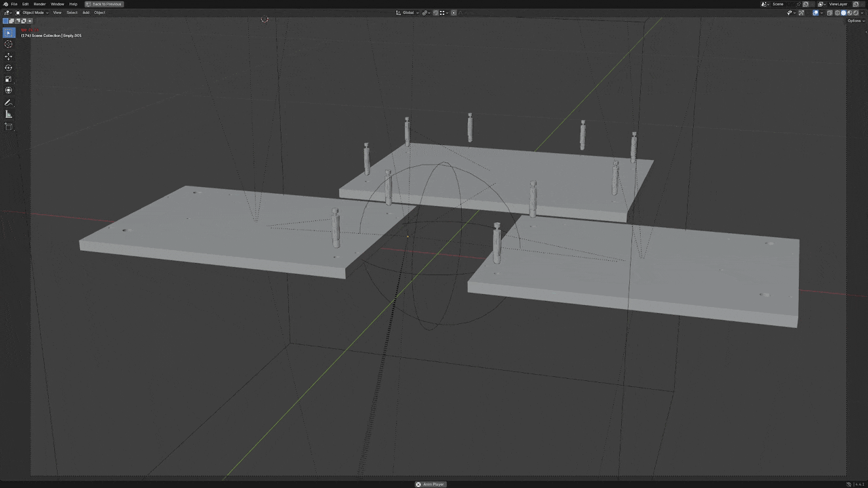Image resolution: width=868 pixels, height=488 pixels.
Task: Choose the Add Cube tool
Action: [9, 127]
